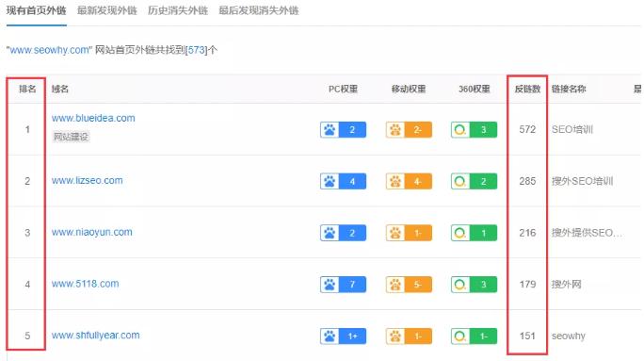
Task: Click PC weight badge 4 for www.lizseo.com
Action: pyautogui.click(x=343, y=181)
